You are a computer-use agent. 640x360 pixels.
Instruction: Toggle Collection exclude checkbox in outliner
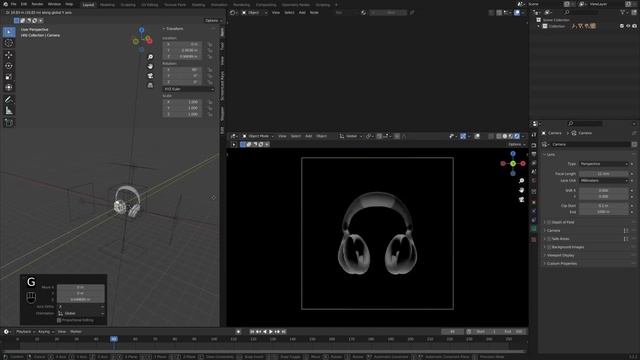(x=622, y=26)
